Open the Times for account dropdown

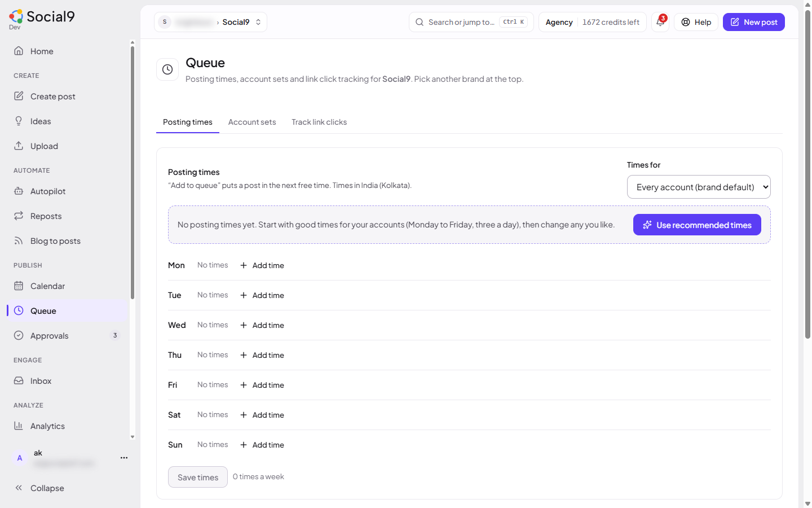pyautogui.click(x=699, y=187)
